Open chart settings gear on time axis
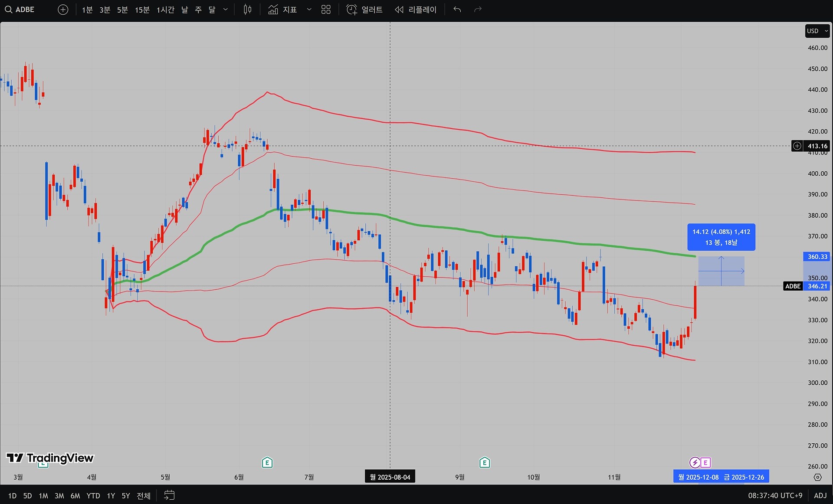Screen dimensions: 833x504 817,477
